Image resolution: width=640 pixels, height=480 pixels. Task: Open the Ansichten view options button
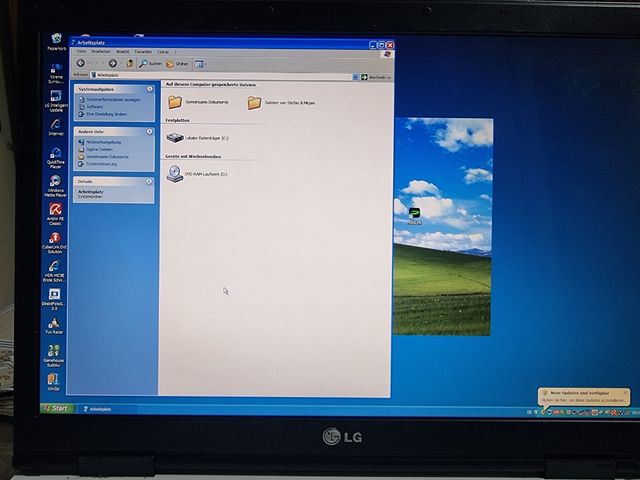point(200,64)
